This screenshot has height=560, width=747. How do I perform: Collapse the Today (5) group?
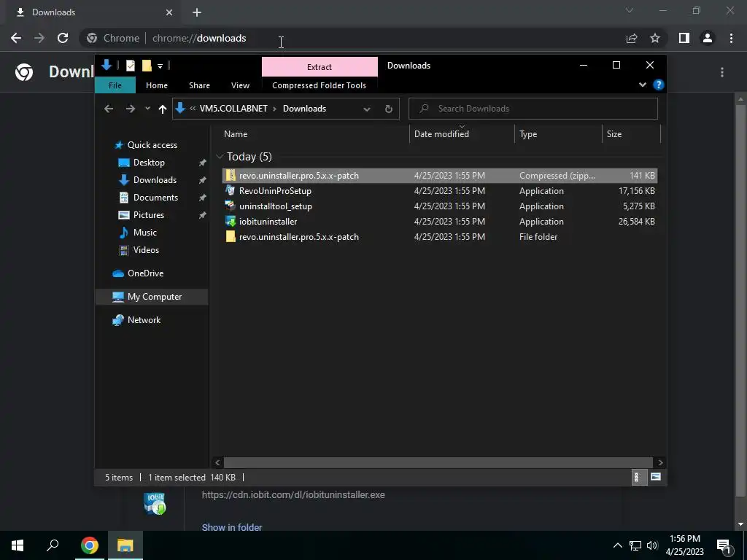pyautogui.click(x=220, y=157)
